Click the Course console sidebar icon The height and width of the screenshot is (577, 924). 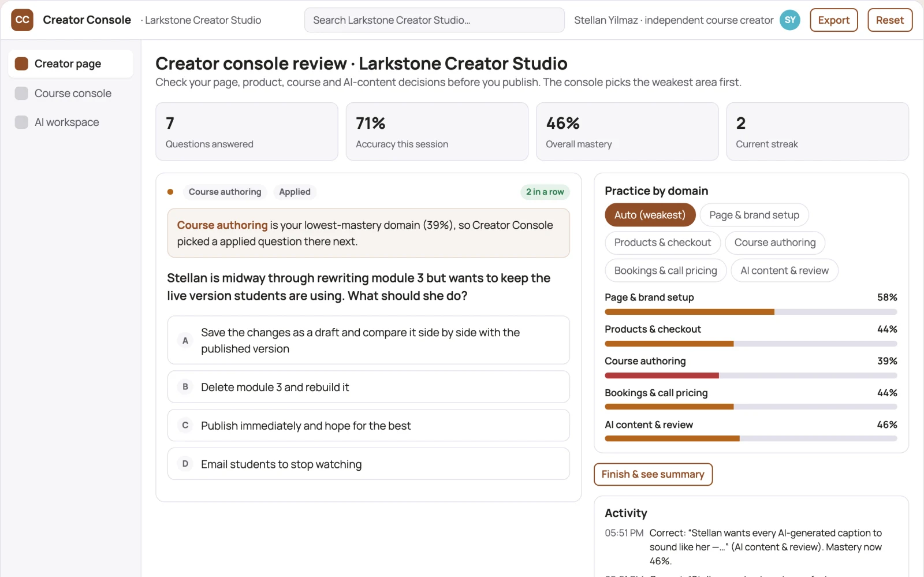(21, 93)
